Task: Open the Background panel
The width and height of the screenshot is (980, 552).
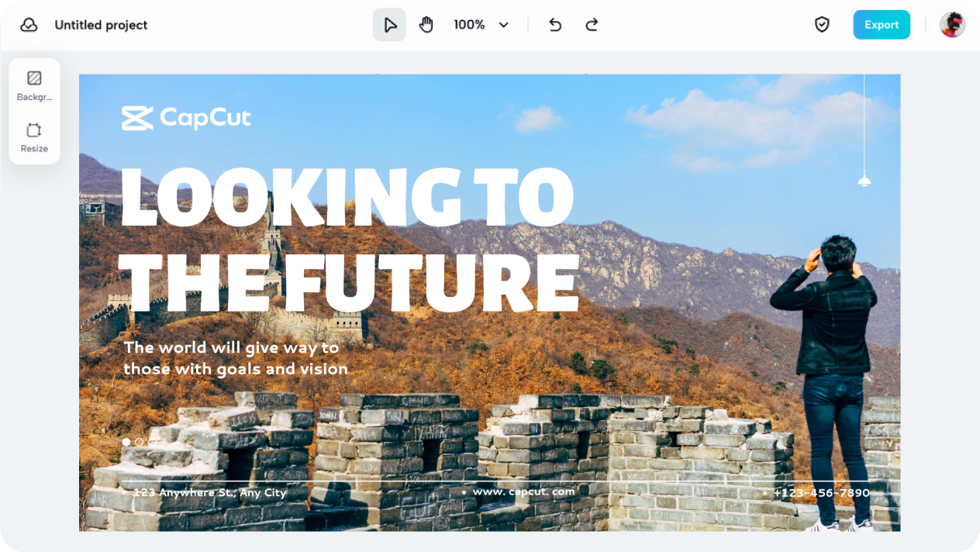Action: (34, 86)
